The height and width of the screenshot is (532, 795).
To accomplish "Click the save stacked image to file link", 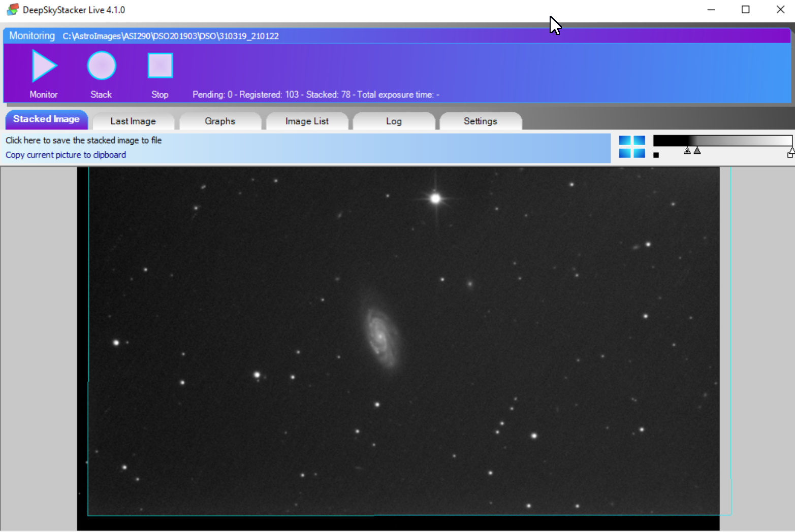I will [x=84, y=141].
